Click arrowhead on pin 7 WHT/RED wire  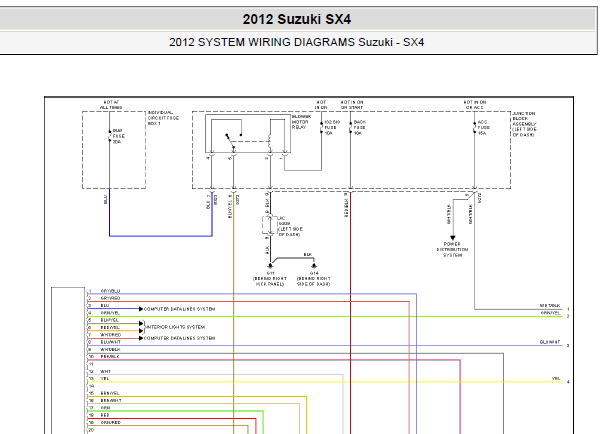pos(141,338)
